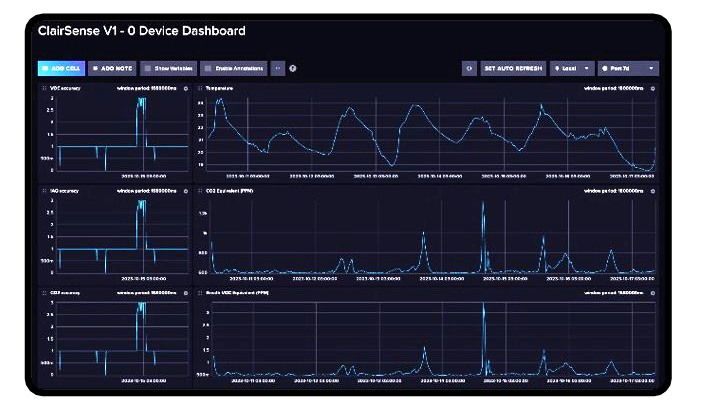Toggle Enable Annotations
The width and height of the screenshot is (716, 415).
pyautogui.click(x=233, y=68)
